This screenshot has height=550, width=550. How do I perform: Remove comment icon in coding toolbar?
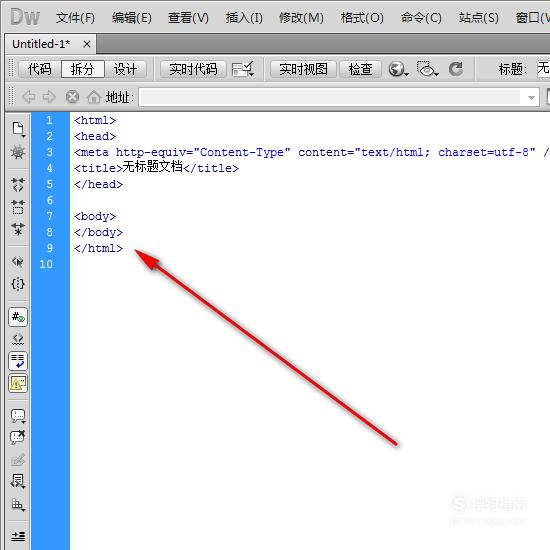coord(18,437)
